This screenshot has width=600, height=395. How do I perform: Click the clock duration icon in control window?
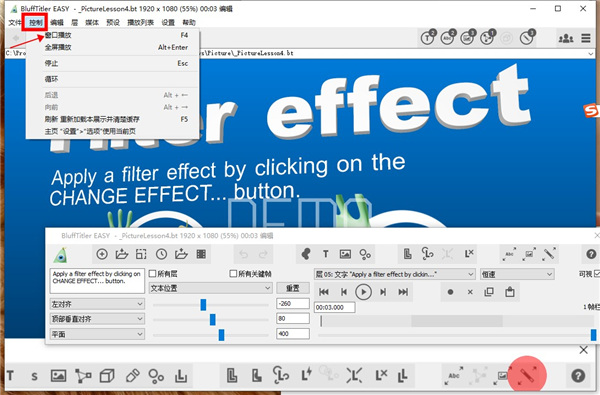(x=161, y=254)
